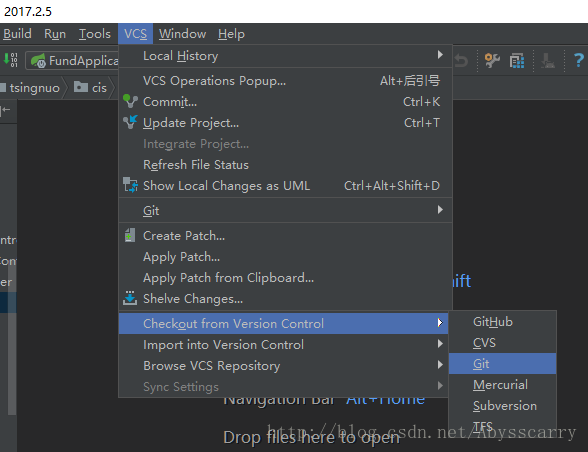Click the blue question mark help icon
Viewport: 588px width, 452px height.
(578, 60)
